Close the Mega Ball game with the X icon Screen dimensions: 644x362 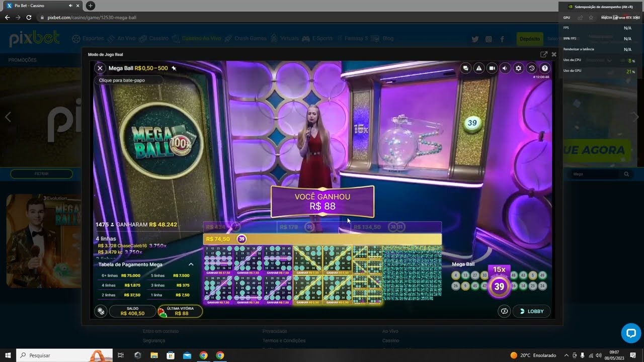click(100, 68)
